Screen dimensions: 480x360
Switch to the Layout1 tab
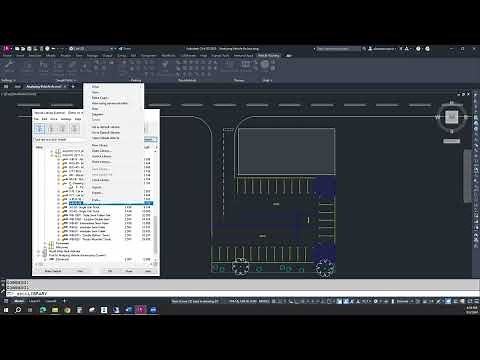(34, 301)
